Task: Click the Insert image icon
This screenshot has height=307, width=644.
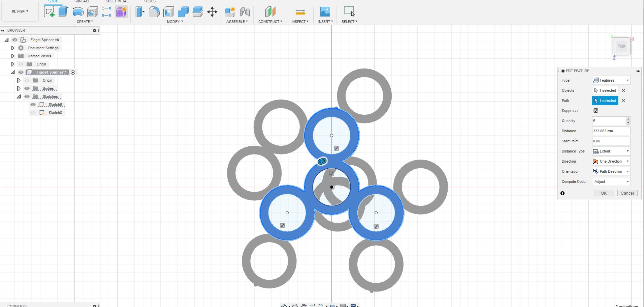Action: click(x=325, y=12)
